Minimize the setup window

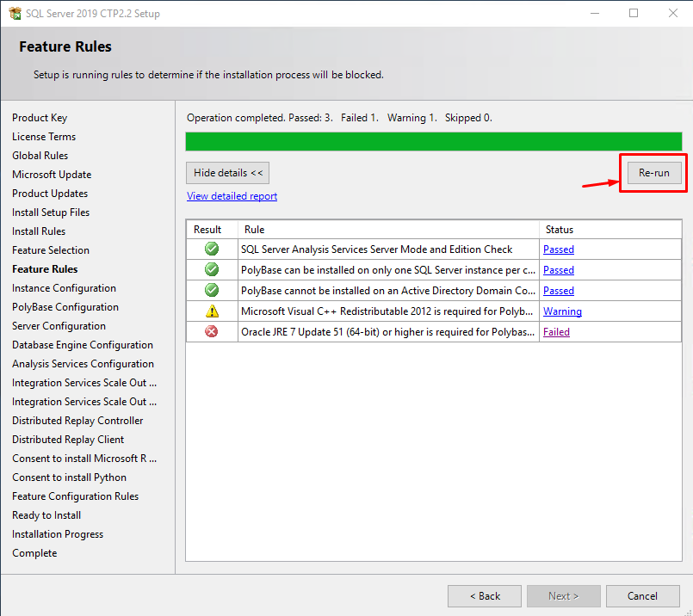(x=595, y=13)
